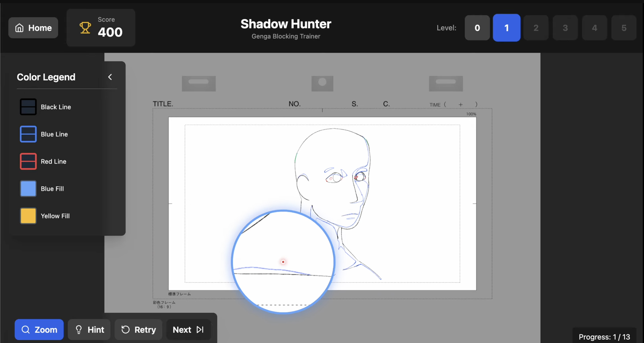Choose the Blue Fill swatch

point(28,188)
